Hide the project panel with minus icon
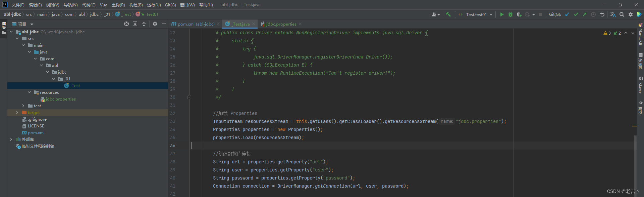This screenshot has height=197, width=644. click(x=164, y=24)
